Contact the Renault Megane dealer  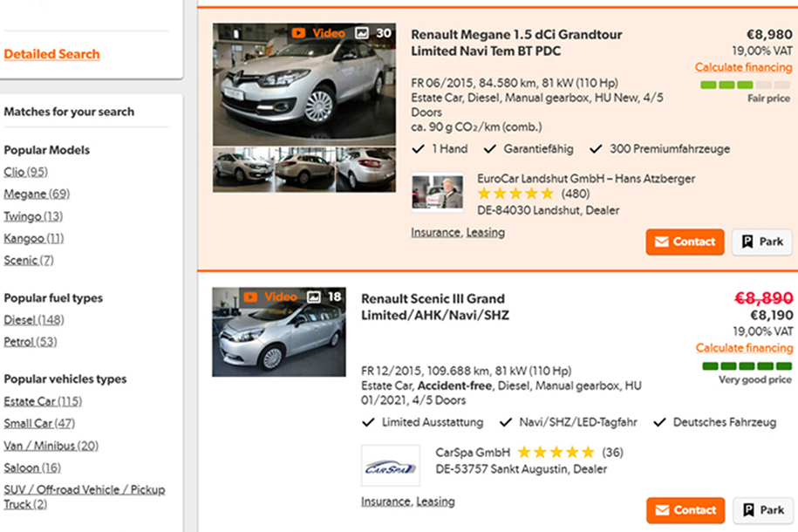[685, 242]
